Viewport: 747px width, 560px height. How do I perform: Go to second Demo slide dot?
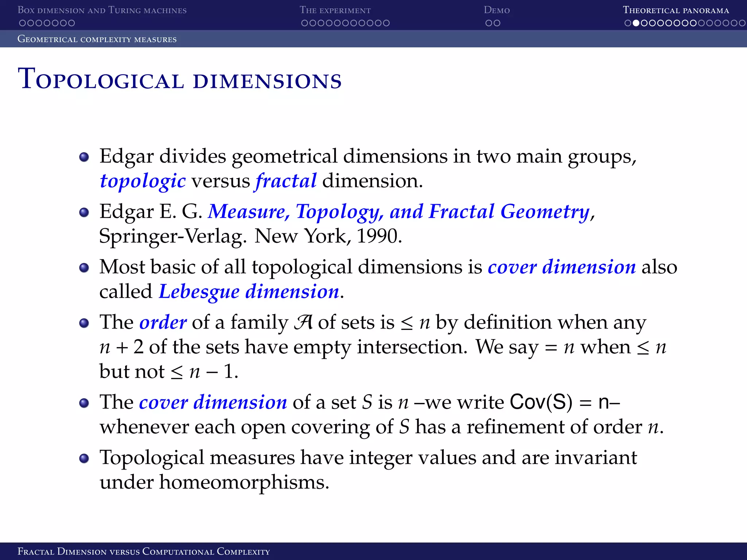point(497,23)
